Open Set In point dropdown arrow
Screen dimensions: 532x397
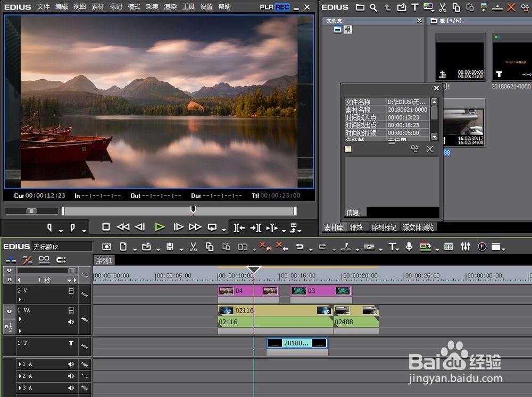(x=61, y=231)
